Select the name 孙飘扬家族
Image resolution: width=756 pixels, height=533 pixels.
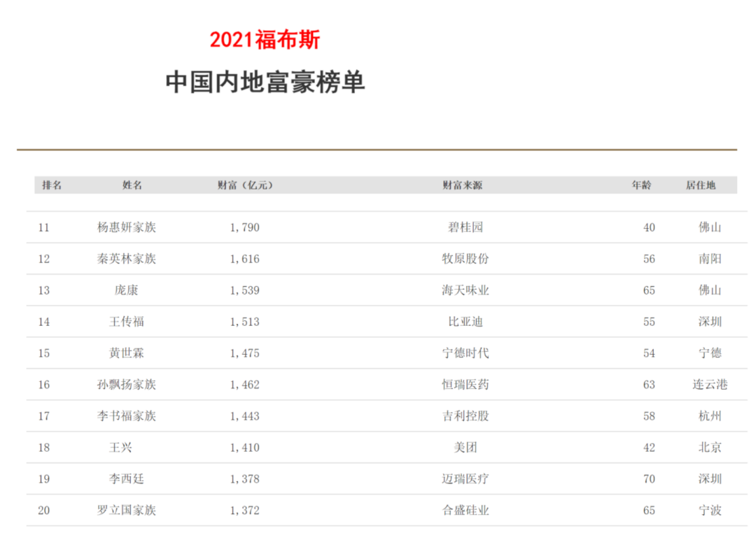[x=127, y=385]
